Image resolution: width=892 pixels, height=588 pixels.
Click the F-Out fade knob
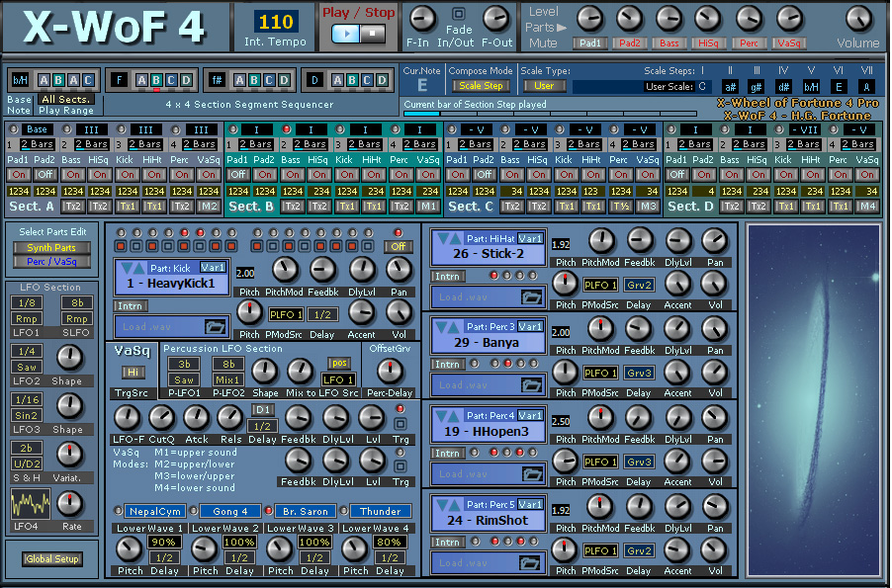click(x=496, y=19)
